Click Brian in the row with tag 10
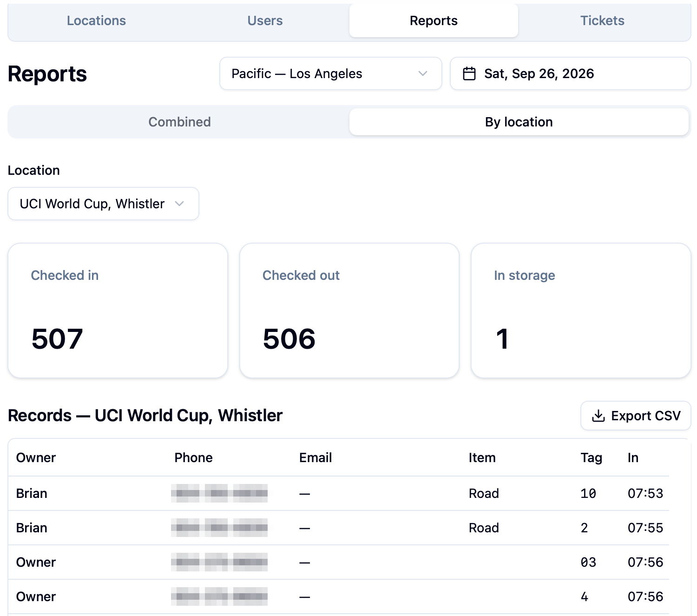This screenshot has width=697, height=616. pos(32,493)
